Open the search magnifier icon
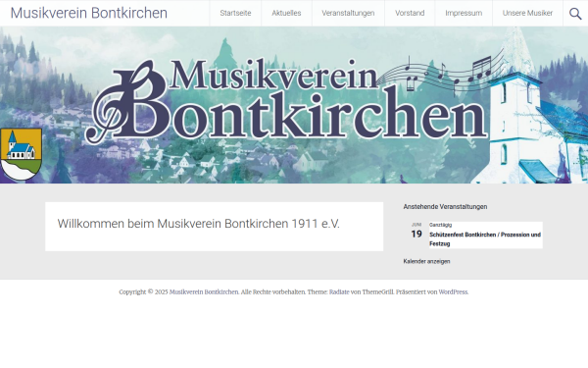Screen dimensions: 588x368 tap(575, 14)
